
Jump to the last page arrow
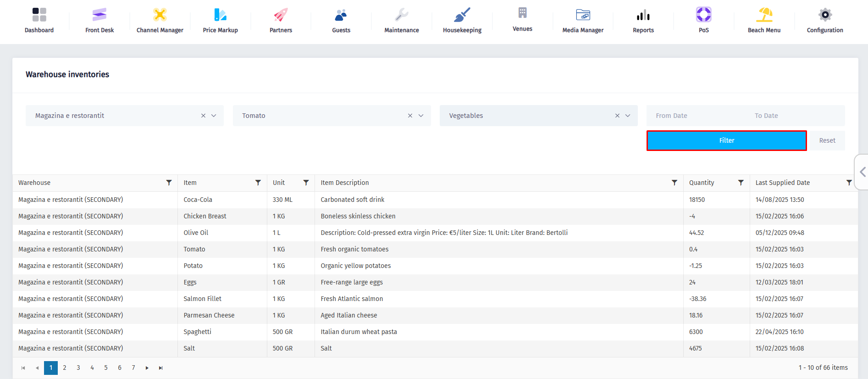(x=160, y=368)
